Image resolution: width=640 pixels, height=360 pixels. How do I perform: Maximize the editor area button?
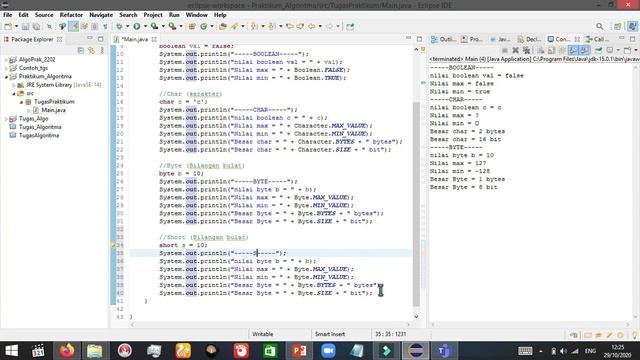tap(419, 39)
